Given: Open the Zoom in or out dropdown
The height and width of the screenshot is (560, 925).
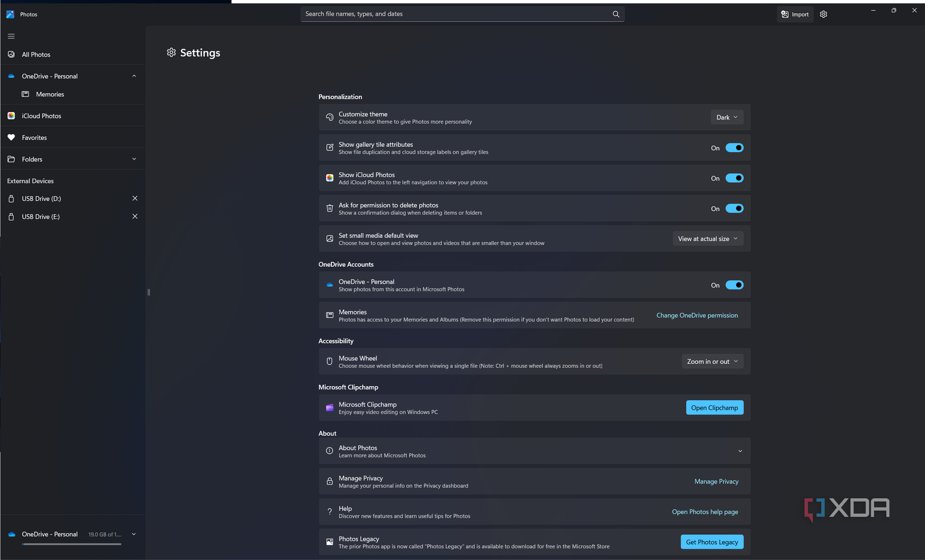Looking at the screenshot, I should 713,362.
